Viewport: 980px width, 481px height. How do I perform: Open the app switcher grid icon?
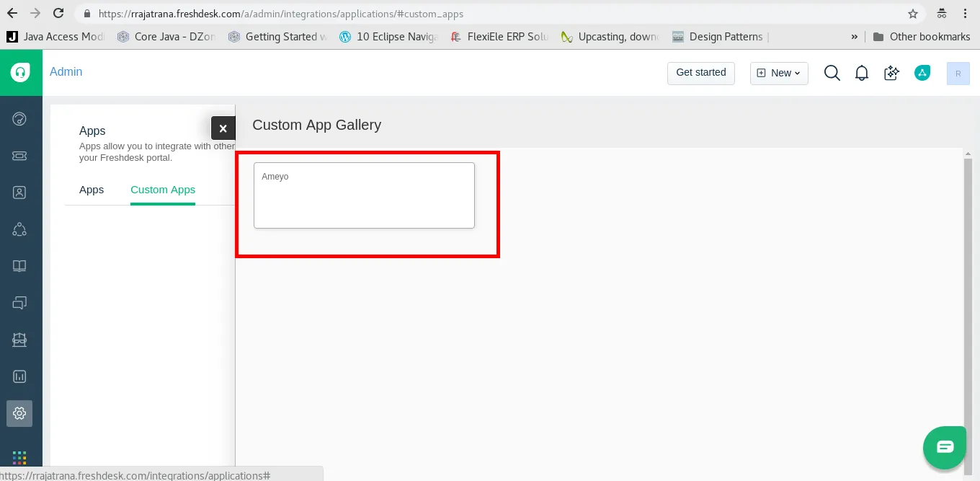click(x=19, y=458)
